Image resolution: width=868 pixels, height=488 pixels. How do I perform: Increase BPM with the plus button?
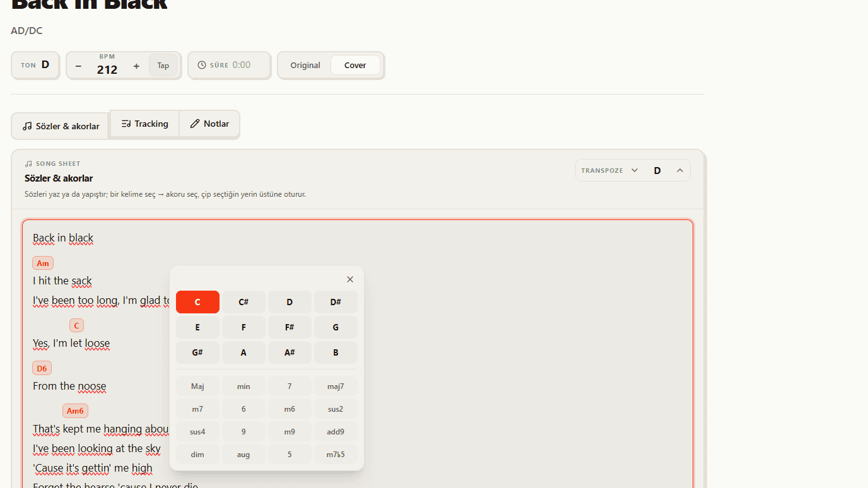(136, 66)
